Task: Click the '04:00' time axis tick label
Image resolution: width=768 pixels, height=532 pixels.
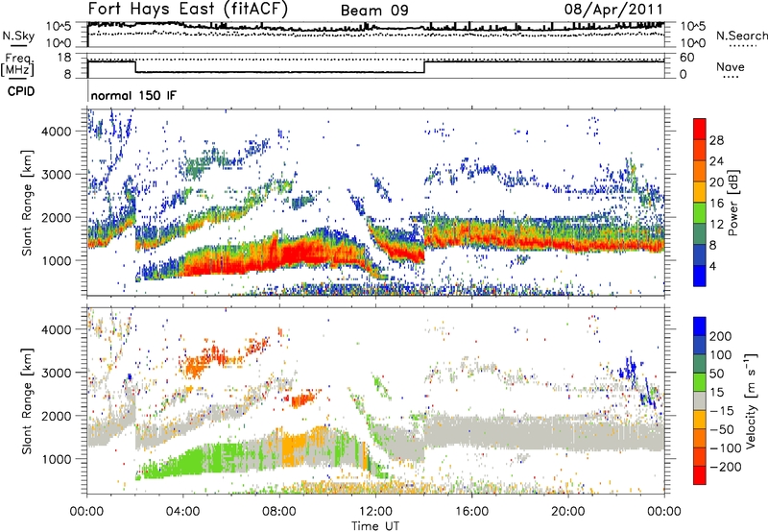Action: click(x=183, y=512)
